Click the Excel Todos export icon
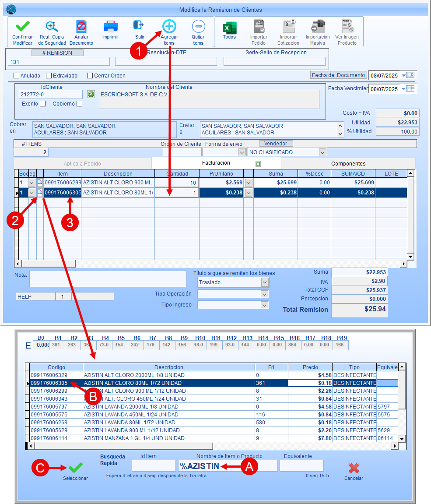The height and width of the screenshot is (504, 431). [x=229, y=28]
